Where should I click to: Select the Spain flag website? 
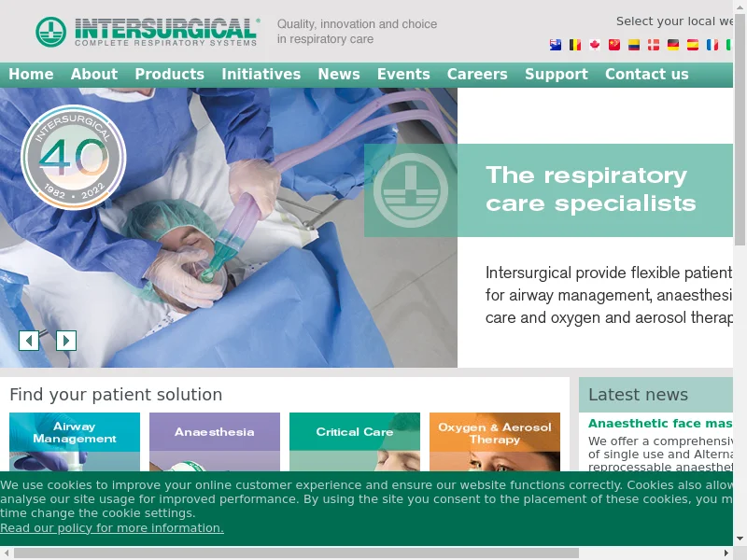tap(692, 45)
